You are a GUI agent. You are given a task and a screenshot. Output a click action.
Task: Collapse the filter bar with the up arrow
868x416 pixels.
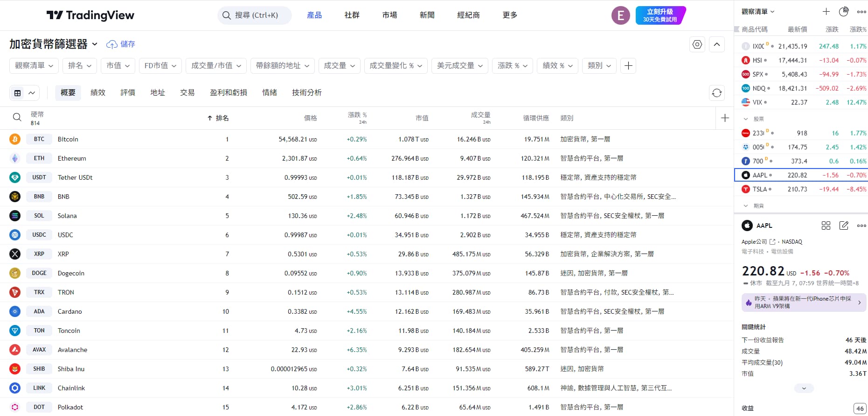(717, 44)
